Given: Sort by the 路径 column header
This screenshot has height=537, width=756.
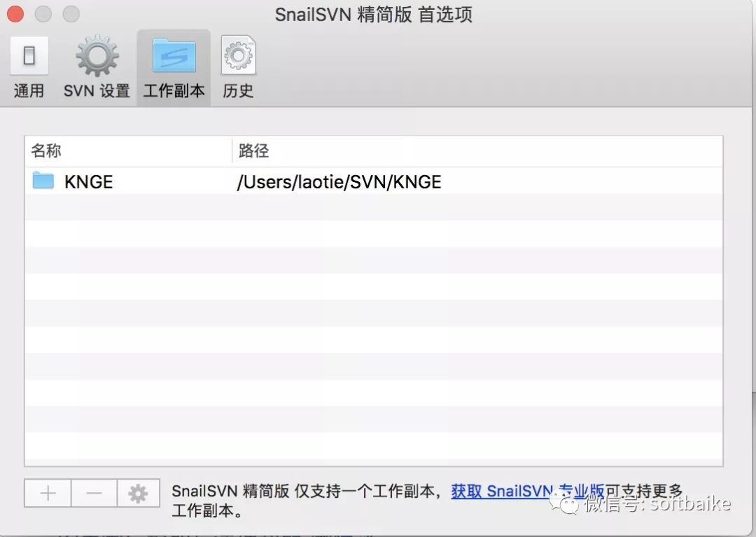Looking at the screenshot, I should 477,151.
